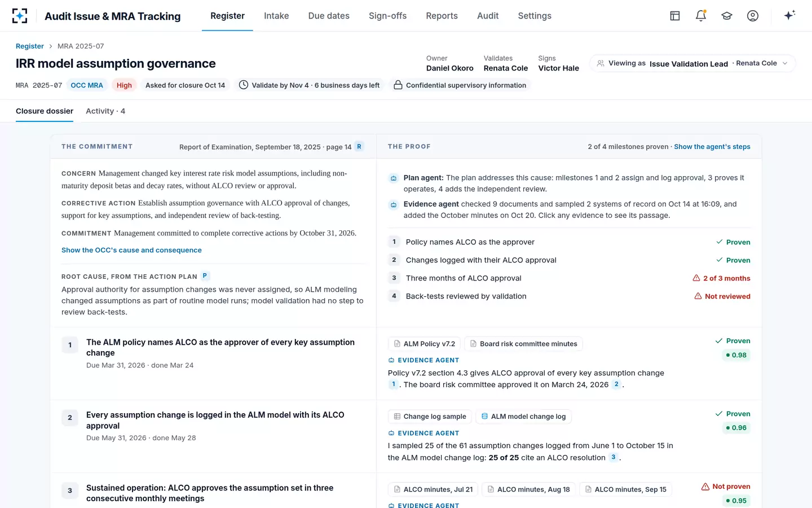Select milestone row 'Three months of ALCO approval'
The image size is (812, 508).
tap(569, 278)
